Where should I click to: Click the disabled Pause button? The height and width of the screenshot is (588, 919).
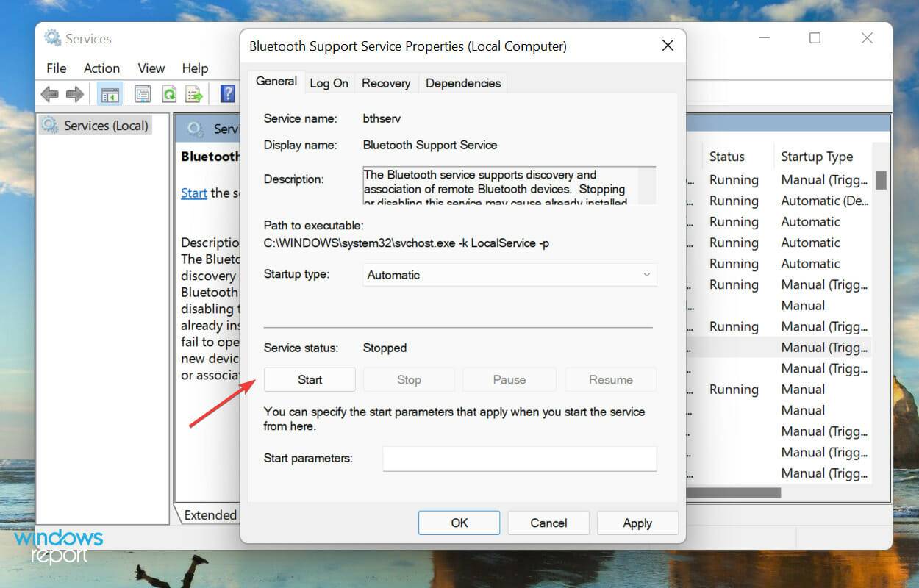click(509, 379)
